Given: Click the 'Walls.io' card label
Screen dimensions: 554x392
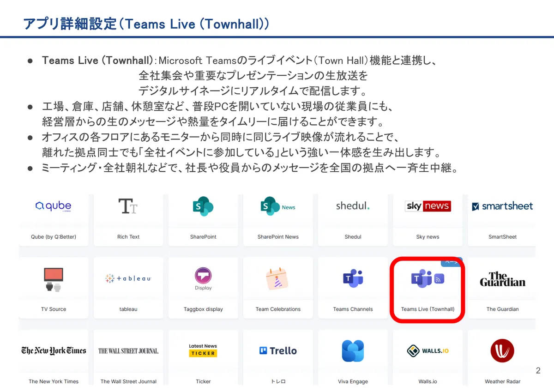Looking at the screenshot, I should [428, 381].
